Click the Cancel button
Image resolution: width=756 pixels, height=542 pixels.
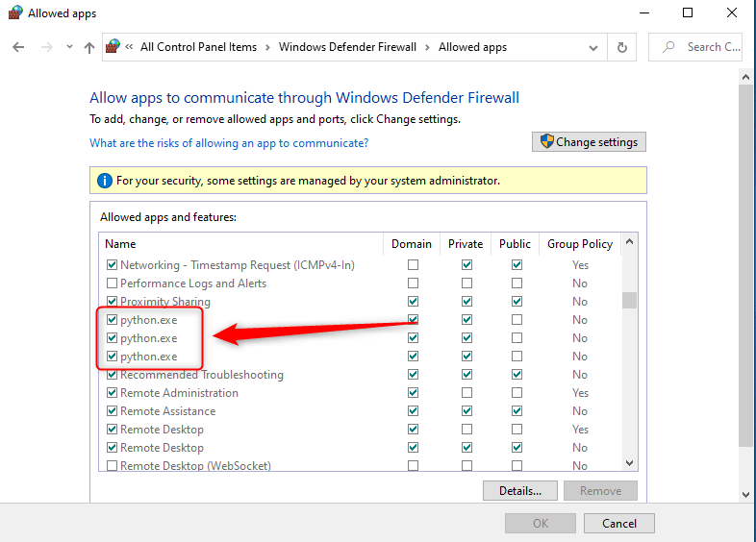click(619, 523)
